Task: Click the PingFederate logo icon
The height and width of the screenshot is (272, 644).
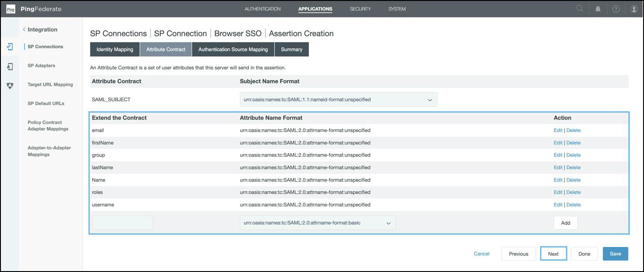Action: 11,9
